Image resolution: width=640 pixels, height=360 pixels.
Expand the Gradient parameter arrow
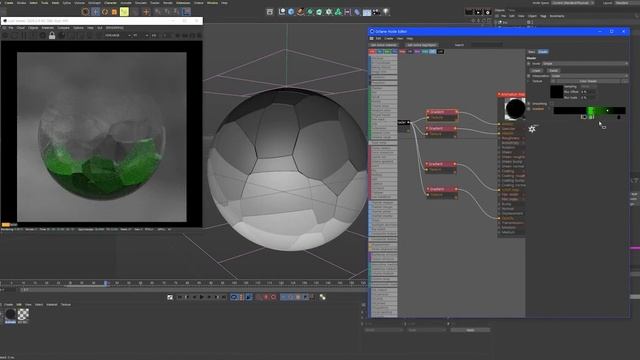click(549, 110)
